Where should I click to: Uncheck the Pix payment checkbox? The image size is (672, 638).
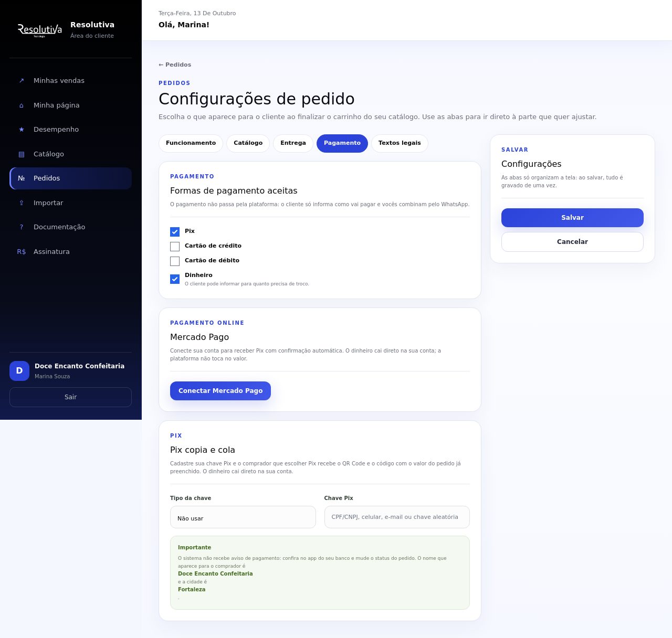175,232
